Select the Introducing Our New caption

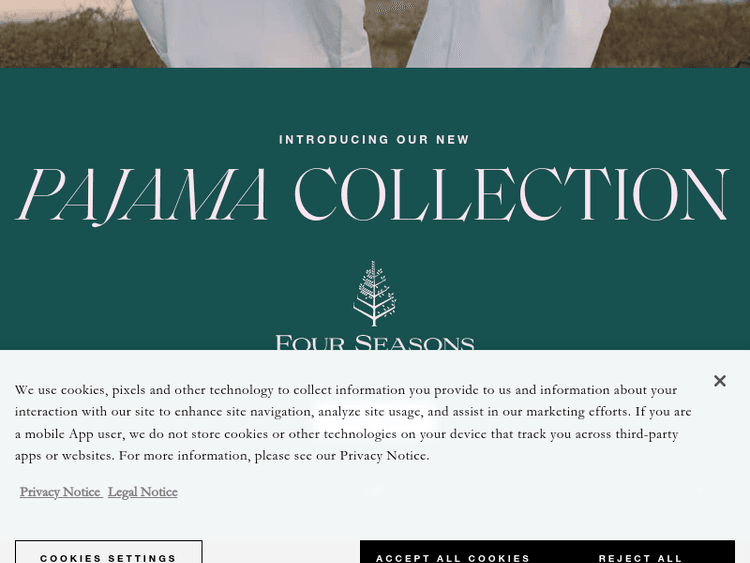click(374, 140)
